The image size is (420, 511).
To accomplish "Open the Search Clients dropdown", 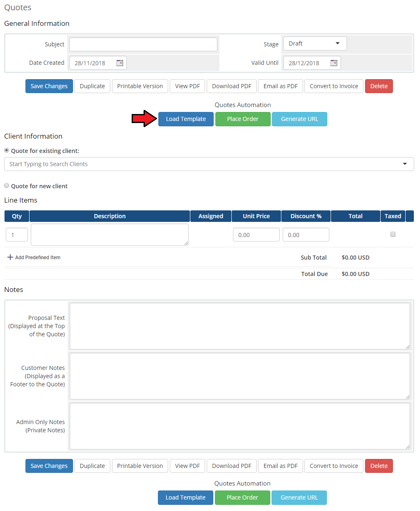I will click(209, 164).
